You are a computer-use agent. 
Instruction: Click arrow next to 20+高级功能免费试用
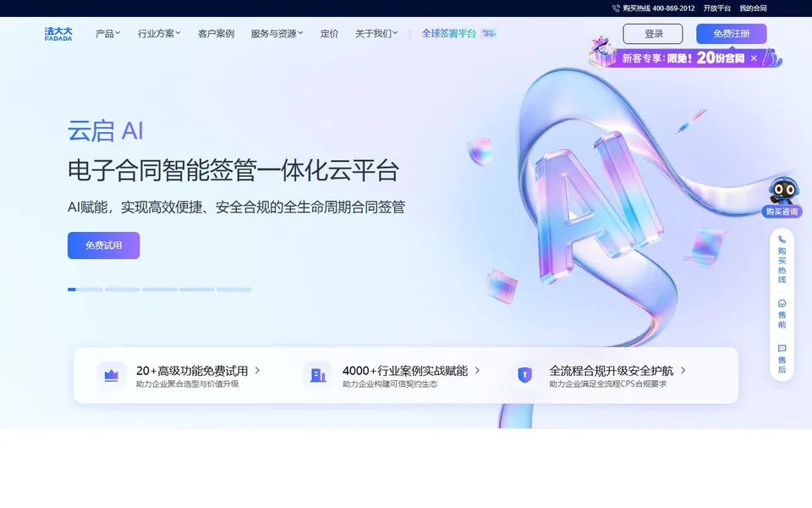[x=257, y=371]
